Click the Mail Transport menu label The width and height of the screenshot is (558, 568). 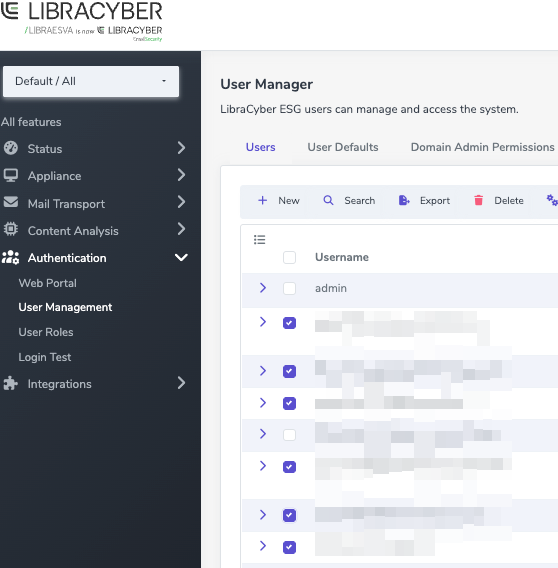tap(66, 204)
